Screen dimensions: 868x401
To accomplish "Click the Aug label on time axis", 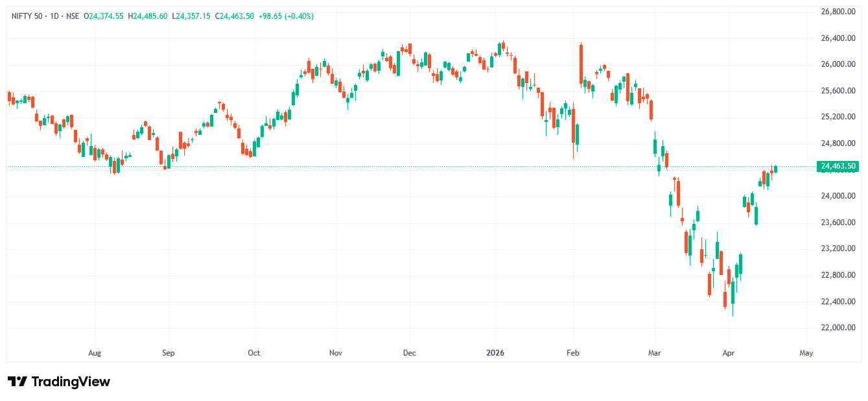I will 95,353.
